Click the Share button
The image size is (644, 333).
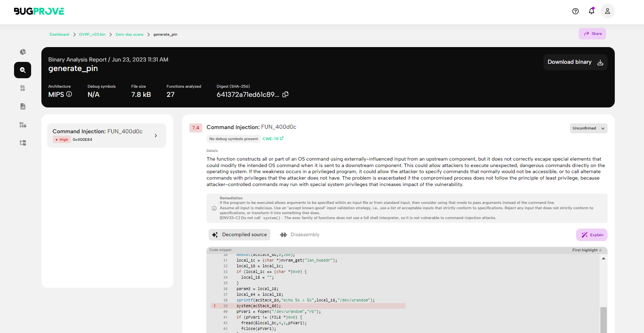click(x=592, y=34)
